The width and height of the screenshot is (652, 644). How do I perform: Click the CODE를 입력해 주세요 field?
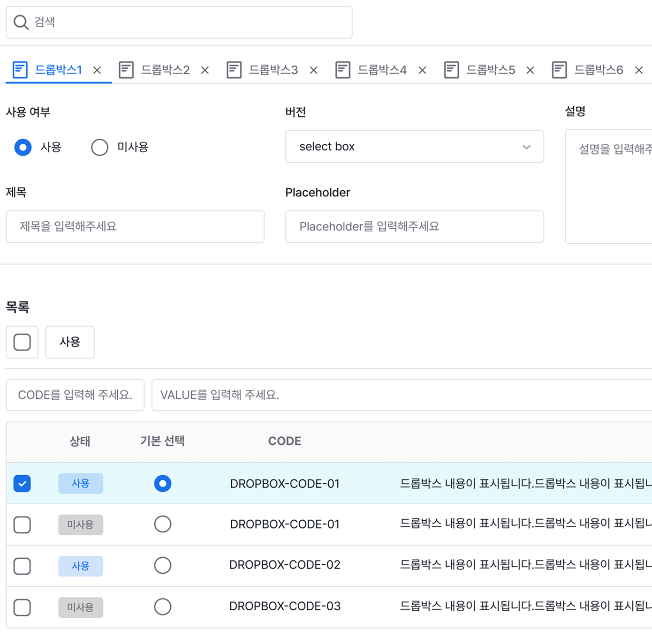coord(75,395)
